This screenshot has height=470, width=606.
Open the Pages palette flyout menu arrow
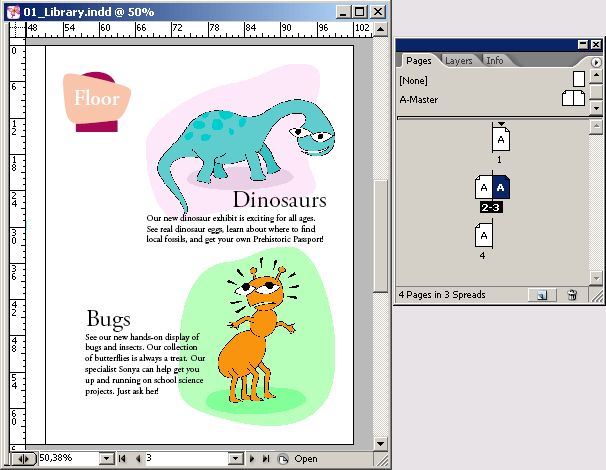click(596, 62)
